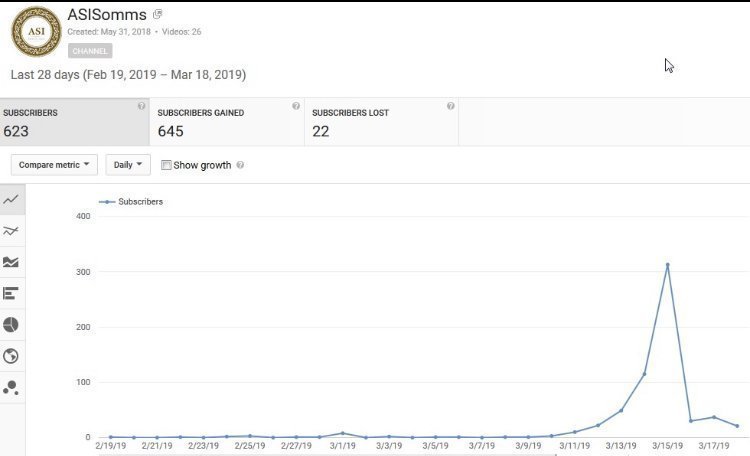
Task: Choose the pie chart view icon
Action: tap(11, 325)
